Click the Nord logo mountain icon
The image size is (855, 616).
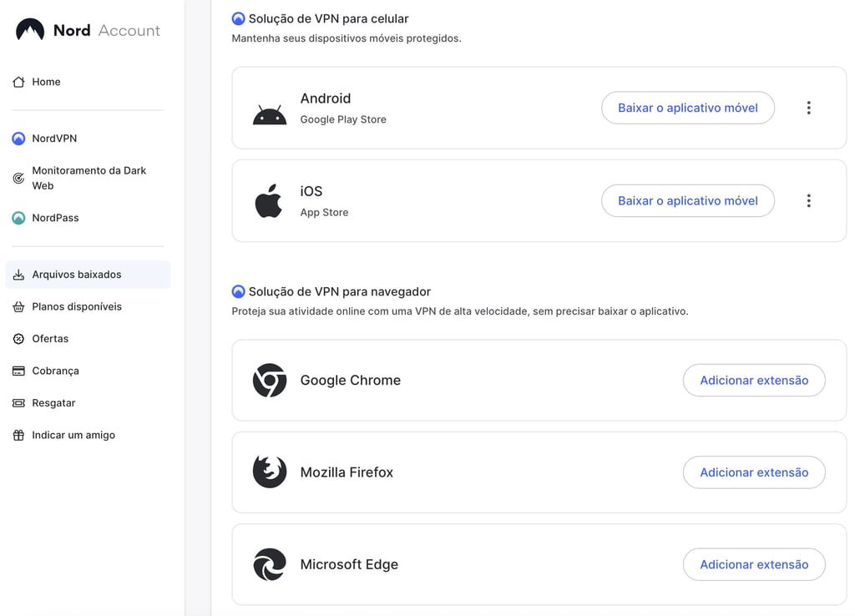30,29
